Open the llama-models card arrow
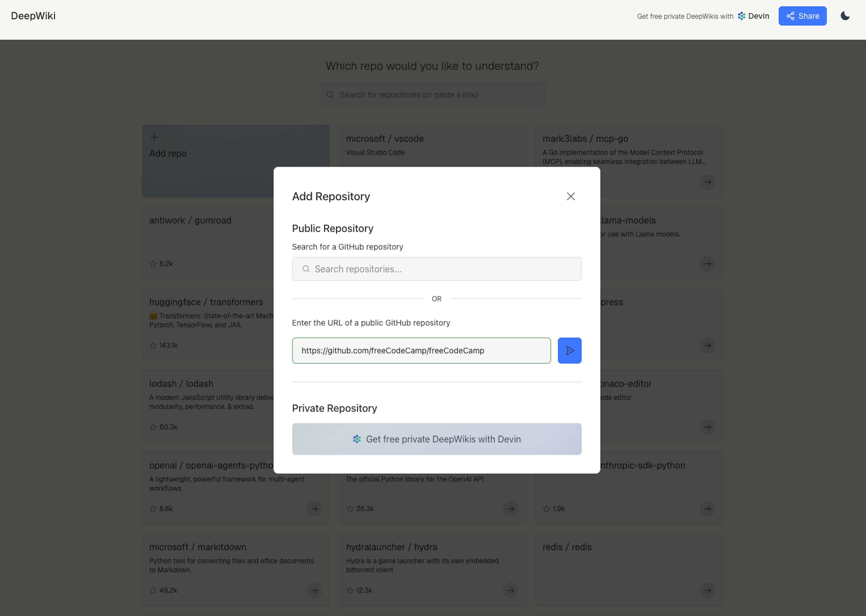866x616 pixels. (707, 264)
